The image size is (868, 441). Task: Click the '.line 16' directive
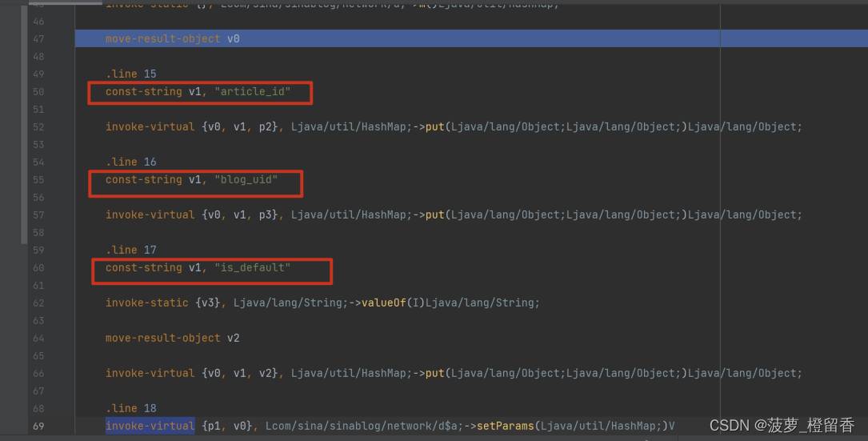(131, 162)
